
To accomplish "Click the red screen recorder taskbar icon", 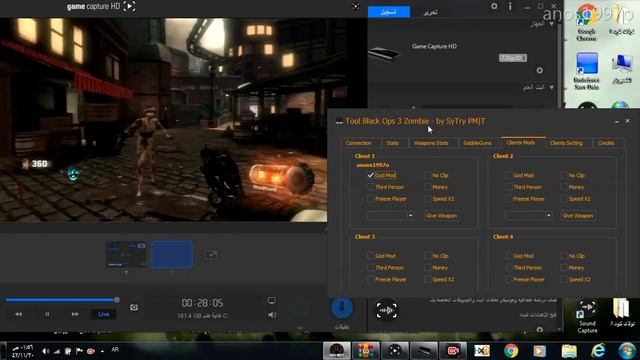I will click(453, 351).
